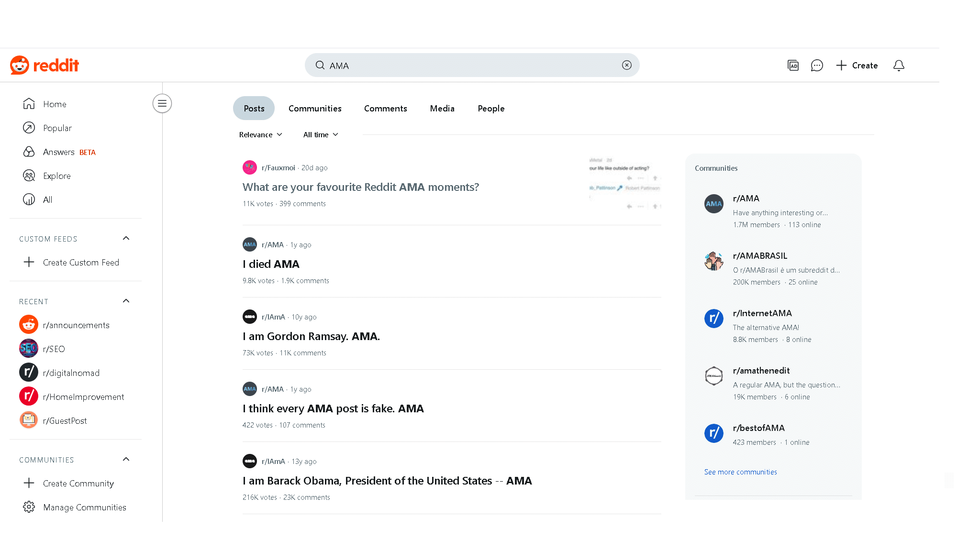Click the Explore sidebar icon

[x=29, y=176]
